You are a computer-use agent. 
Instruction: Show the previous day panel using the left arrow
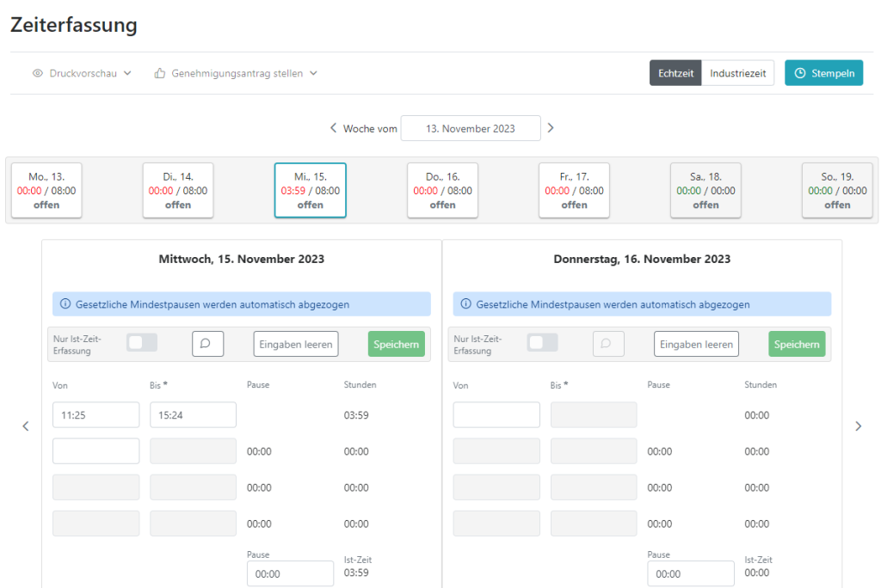click(x=26, y=426)
